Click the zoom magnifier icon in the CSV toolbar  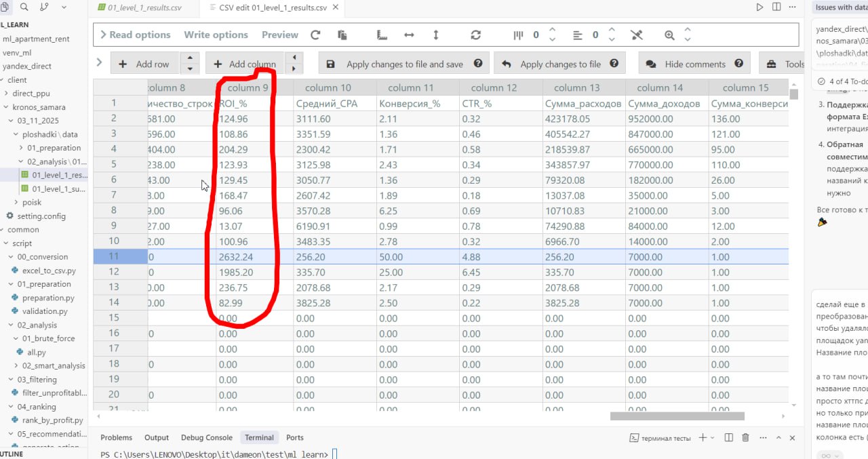coord(669,35)
